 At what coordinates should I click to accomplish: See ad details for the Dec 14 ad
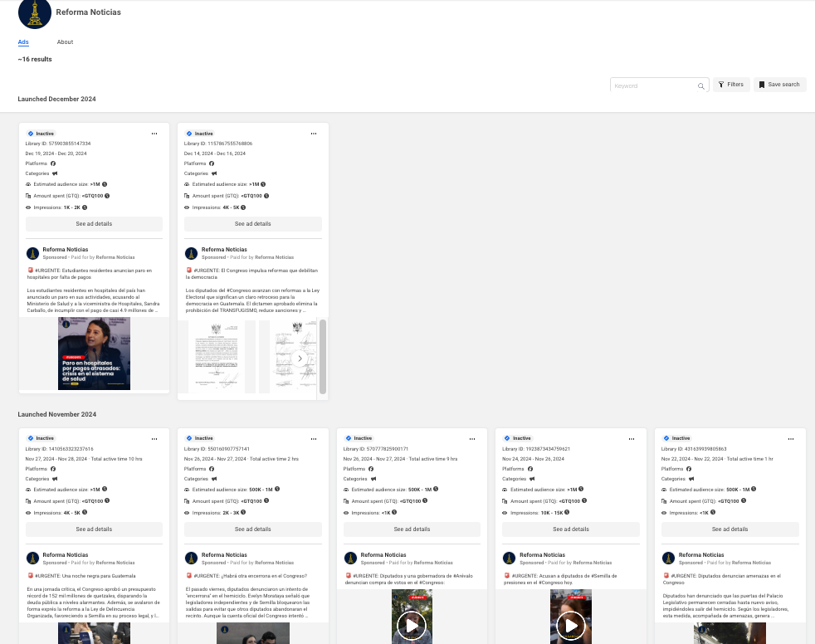pyautogui.click(x=253, y=224)
